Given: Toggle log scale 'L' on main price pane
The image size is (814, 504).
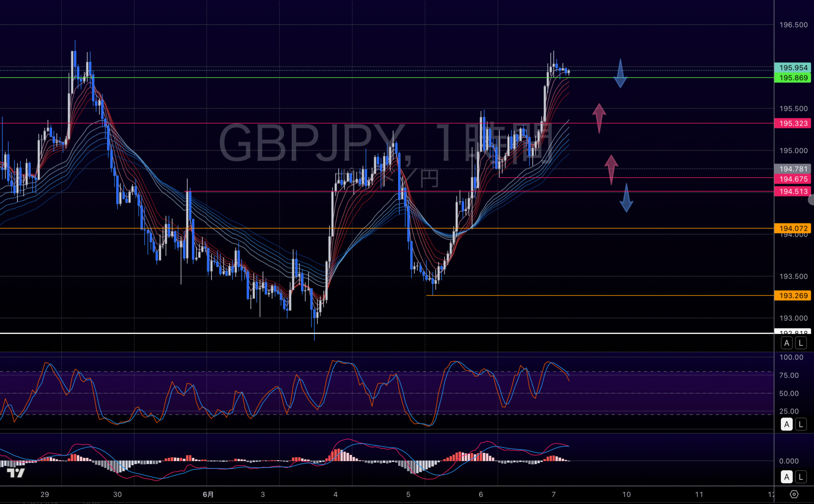Looking at the screenshot, I should 801,343.
